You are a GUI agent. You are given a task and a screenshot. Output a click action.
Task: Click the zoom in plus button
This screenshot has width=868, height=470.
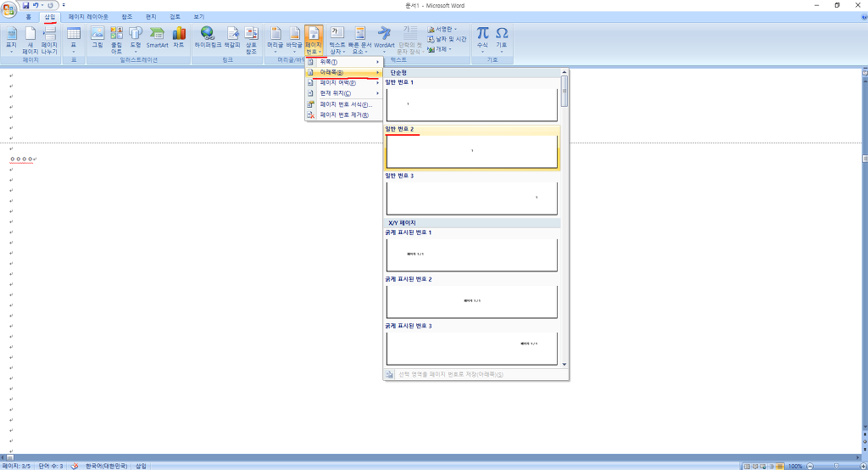point(862,466)
